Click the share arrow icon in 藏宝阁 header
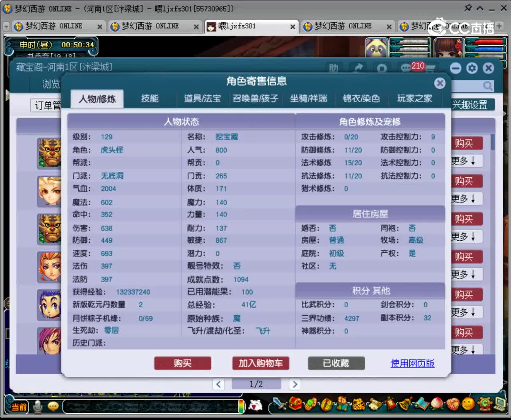This screenshot has width=511, height=420. (358, 68)
